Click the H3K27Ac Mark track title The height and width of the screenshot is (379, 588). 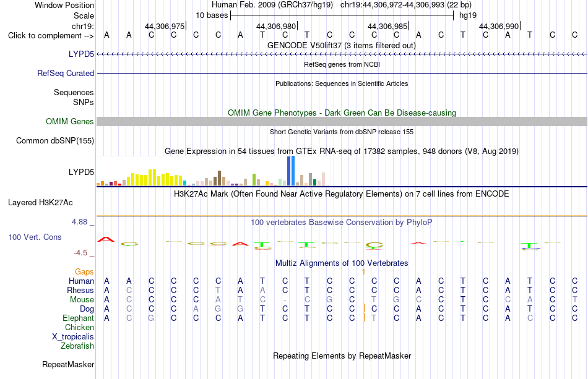pos(342,194)
